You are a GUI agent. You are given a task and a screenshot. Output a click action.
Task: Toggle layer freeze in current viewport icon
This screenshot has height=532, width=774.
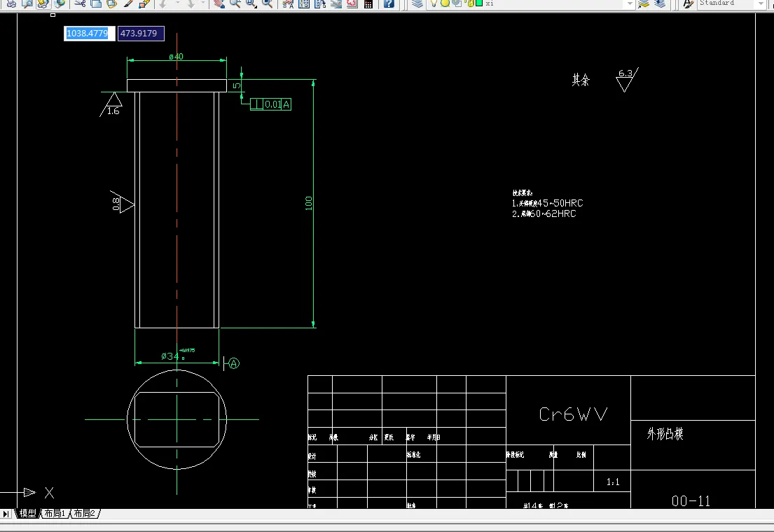[456, 3]
